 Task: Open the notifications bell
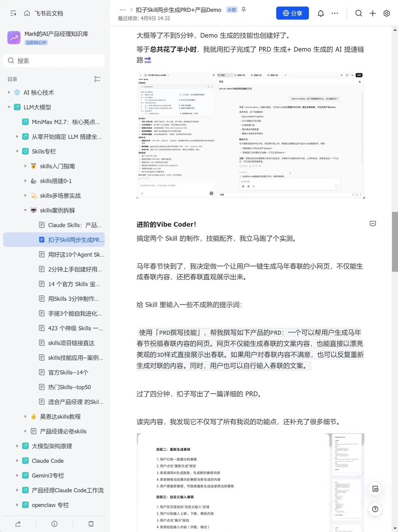point(321,13)
